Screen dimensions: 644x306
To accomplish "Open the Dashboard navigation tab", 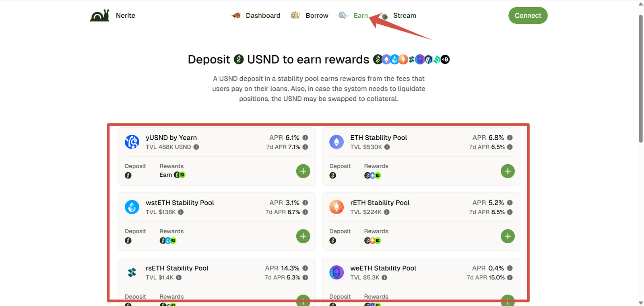I will [256, 15].
